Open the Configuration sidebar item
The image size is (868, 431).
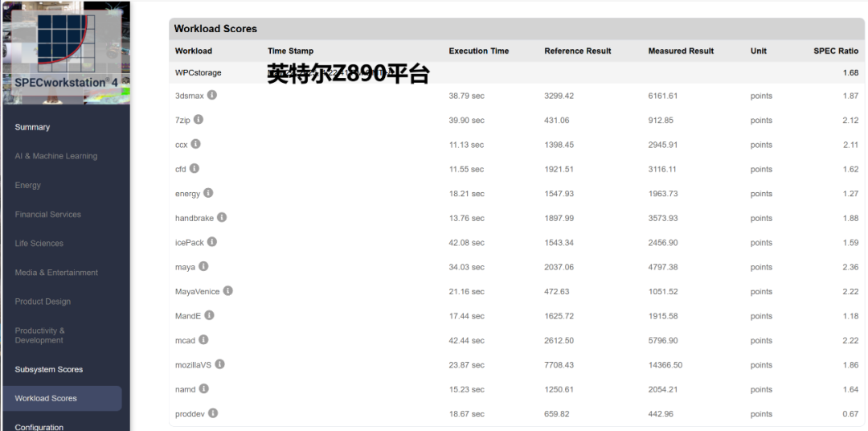click(39, 427)
